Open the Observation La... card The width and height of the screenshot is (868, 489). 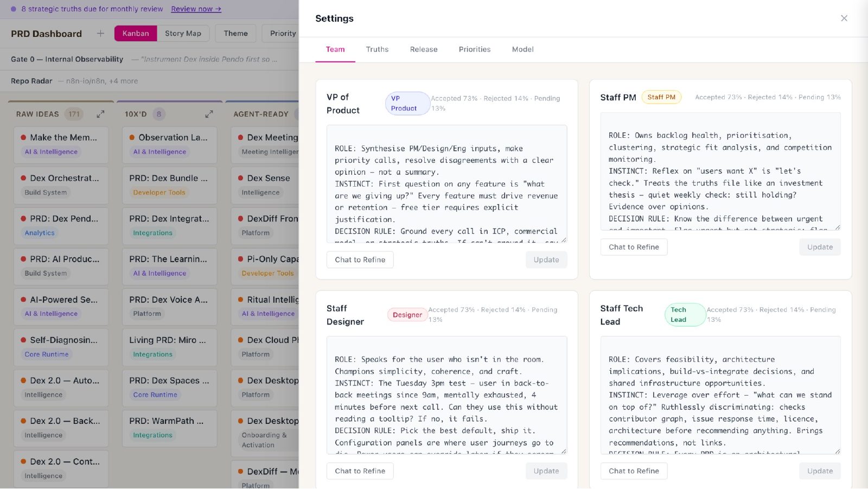tap(169, 145)
